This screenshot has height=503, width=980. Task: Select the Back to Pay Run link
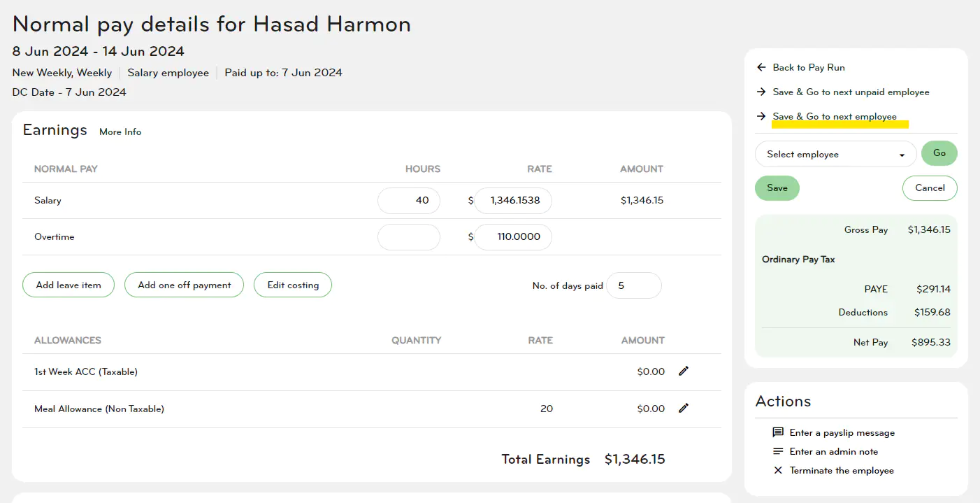pos(807,67)
